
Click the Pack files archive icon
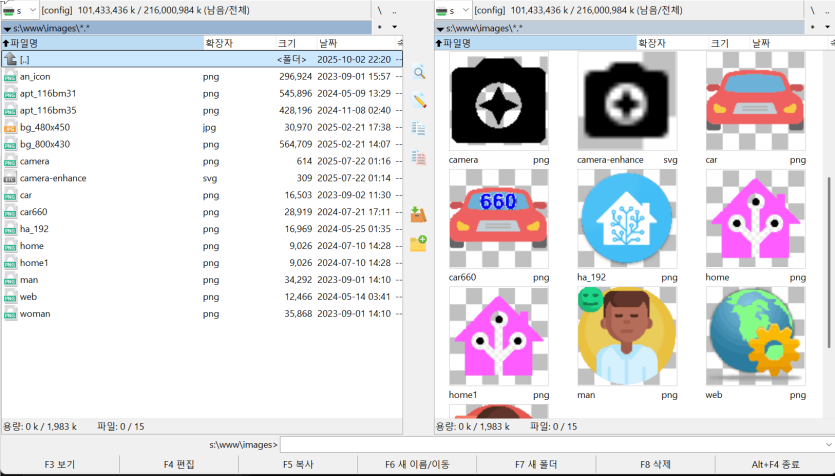(x=419, y=214)
